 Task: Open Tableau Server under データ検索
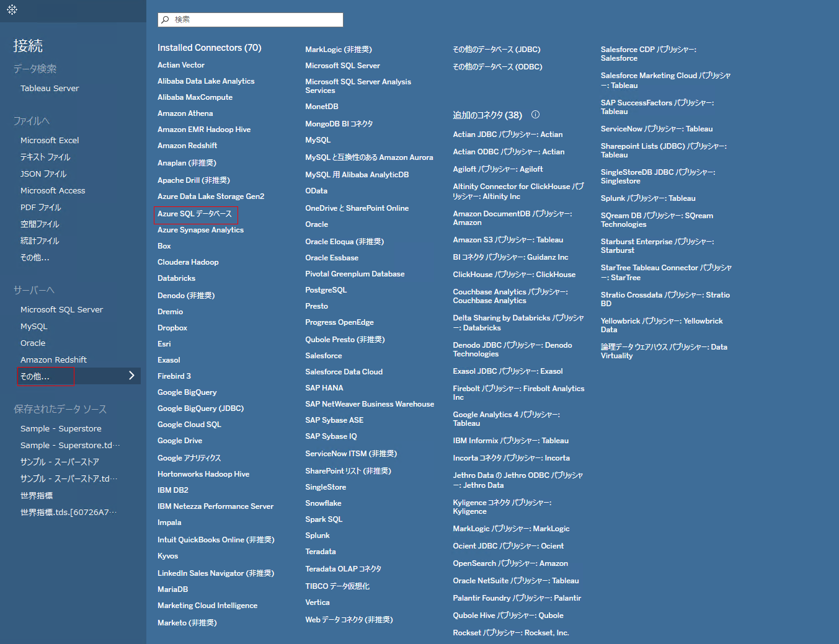50,89
